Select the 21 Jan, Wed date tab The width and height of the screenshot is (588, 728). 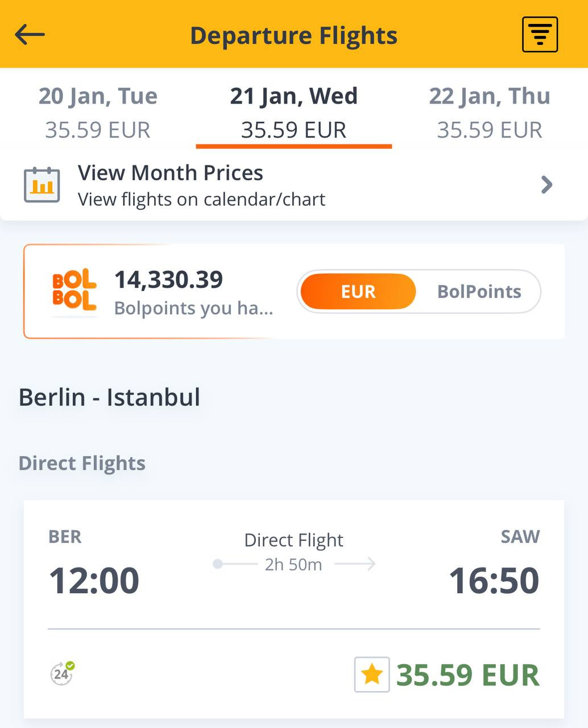[293, 112]
